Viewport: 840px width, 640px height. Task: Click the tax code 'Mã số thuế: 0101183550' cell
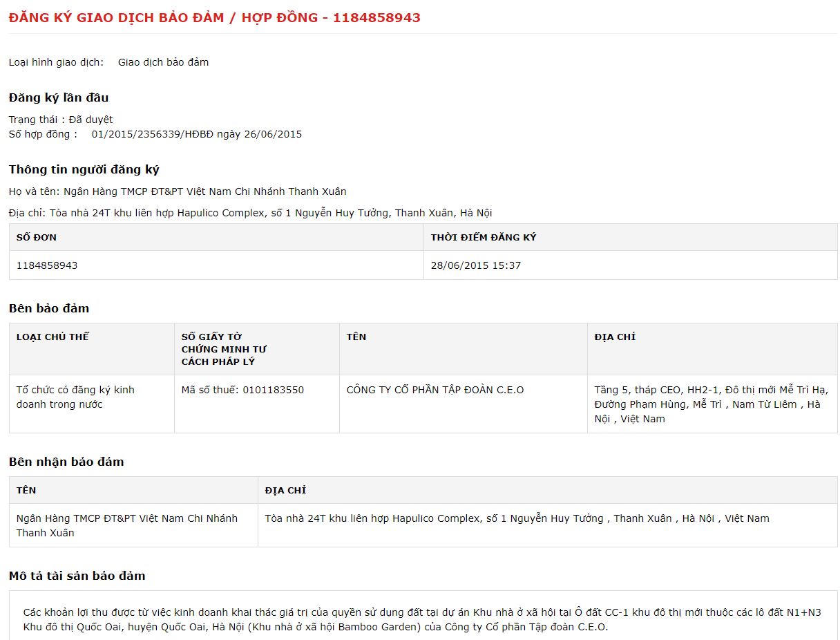pyautogui.click(x=242, y=390)
